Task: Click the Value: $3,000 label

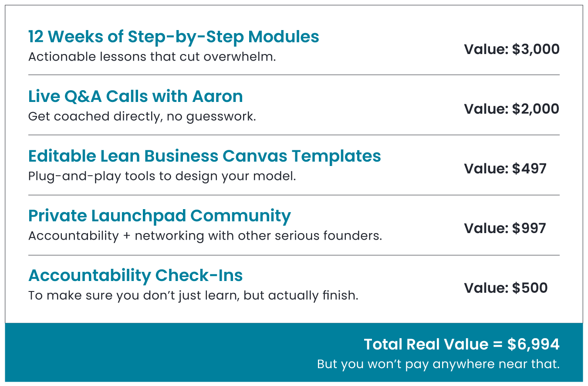Action: [512, 49]
